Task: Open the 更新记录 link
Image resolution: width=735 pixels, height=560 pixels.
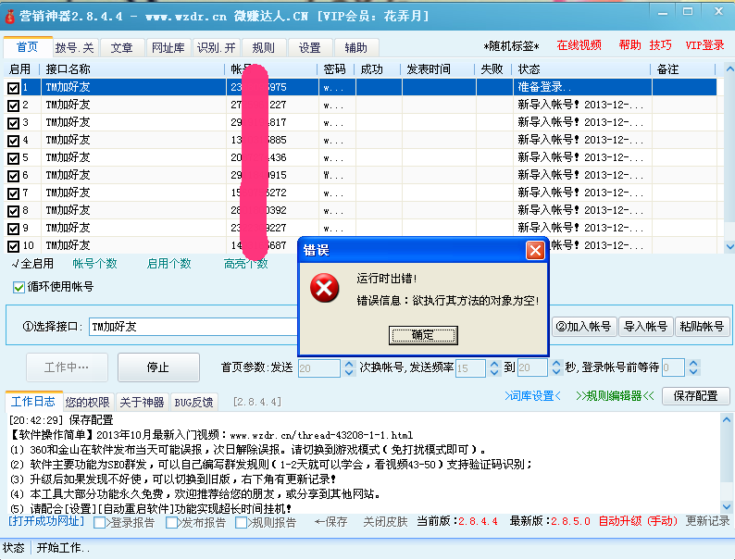Action: pyautogui.click(x=708, y=521)
